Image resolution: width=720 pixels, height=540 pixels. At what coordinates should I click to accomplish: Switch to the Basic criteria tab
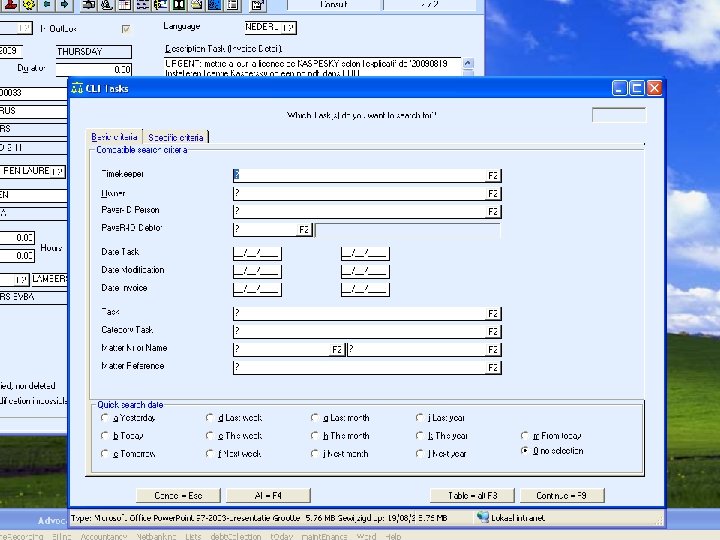click(x=114, y=137)
